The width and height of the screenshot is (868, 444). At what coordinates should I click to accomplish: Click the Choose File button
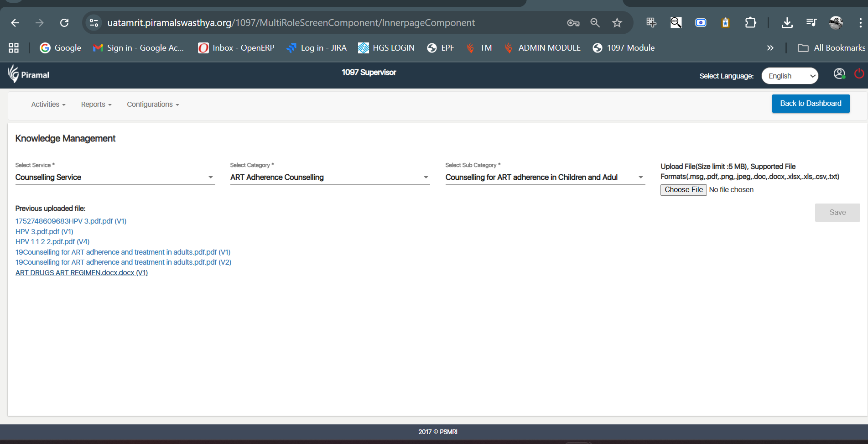pyautogui.click(x=683, y=190)
